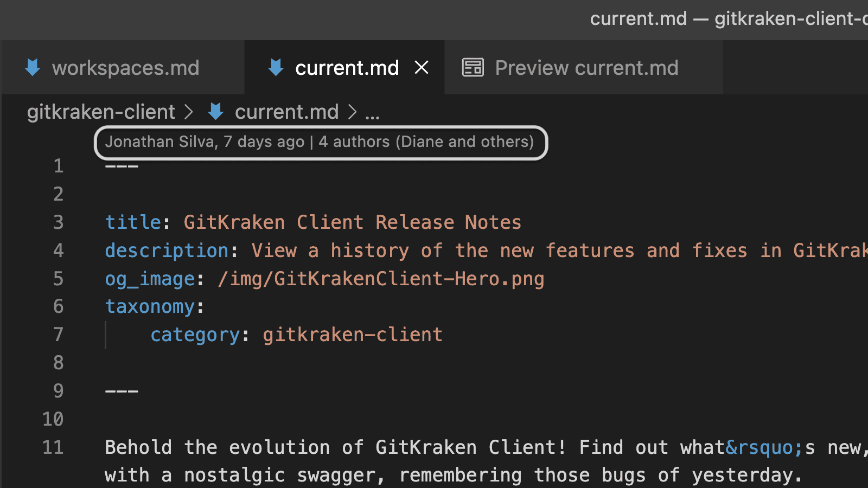Select the current.md editor tab
868x488 pixels.
pos(347,67)
